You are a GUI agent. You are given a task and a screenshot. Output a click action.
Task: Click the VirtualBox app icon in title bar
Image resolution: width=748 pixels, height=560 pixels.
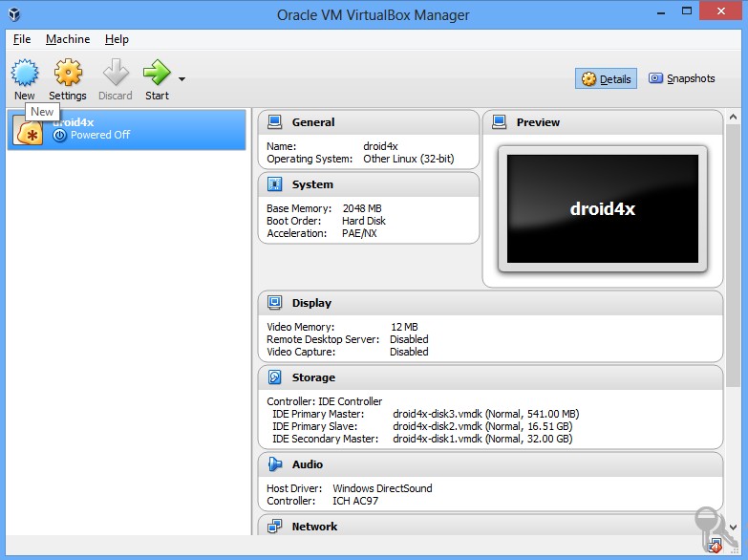coord(14,14)
